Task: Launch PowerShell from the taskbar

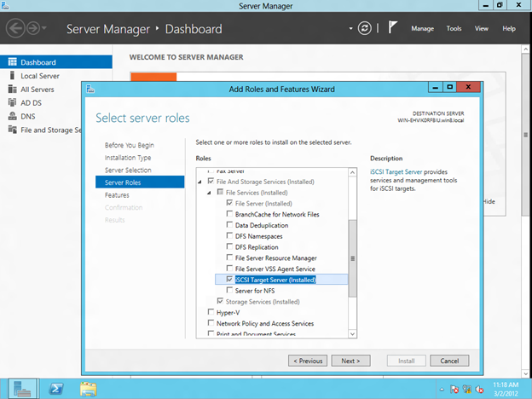Action: 55,389
